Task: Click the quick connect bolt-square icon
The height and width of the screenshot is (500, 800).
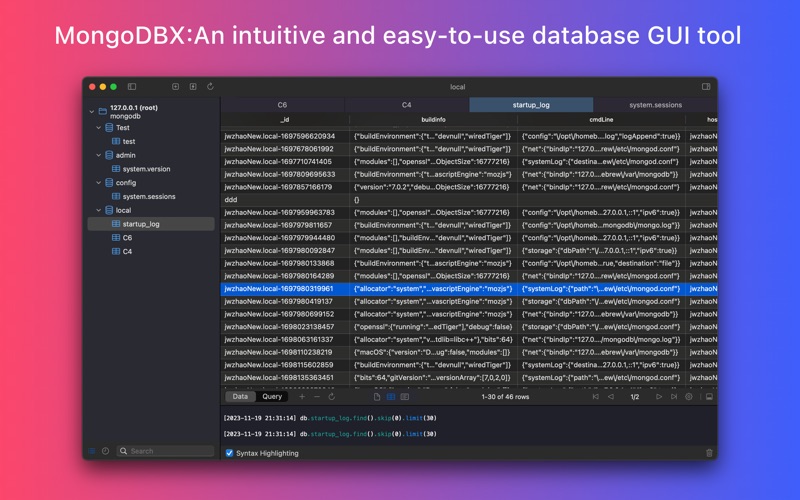Action: (193, 87)
